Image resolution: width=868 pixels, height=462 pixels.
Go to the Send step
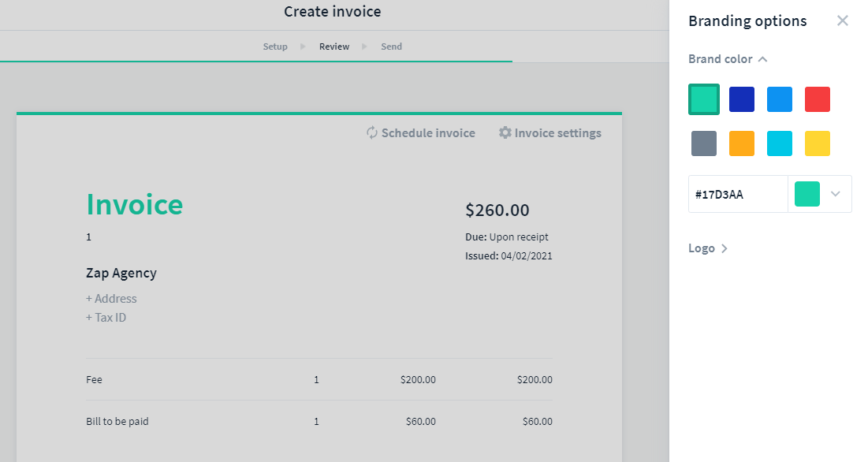391,46
